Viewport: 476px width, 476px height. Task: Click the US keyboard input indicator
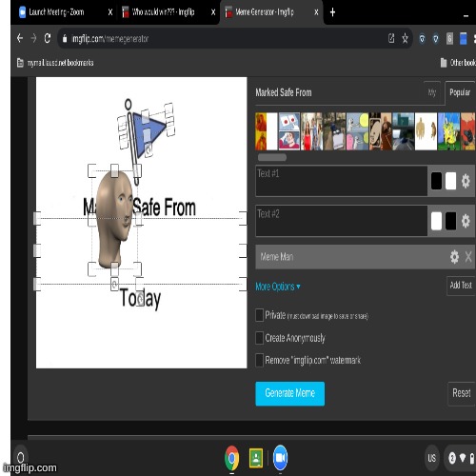click(431, 458)
